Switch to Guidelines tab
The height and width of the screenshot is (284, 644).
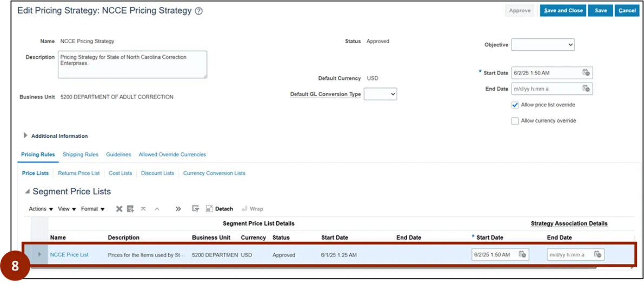119,154
